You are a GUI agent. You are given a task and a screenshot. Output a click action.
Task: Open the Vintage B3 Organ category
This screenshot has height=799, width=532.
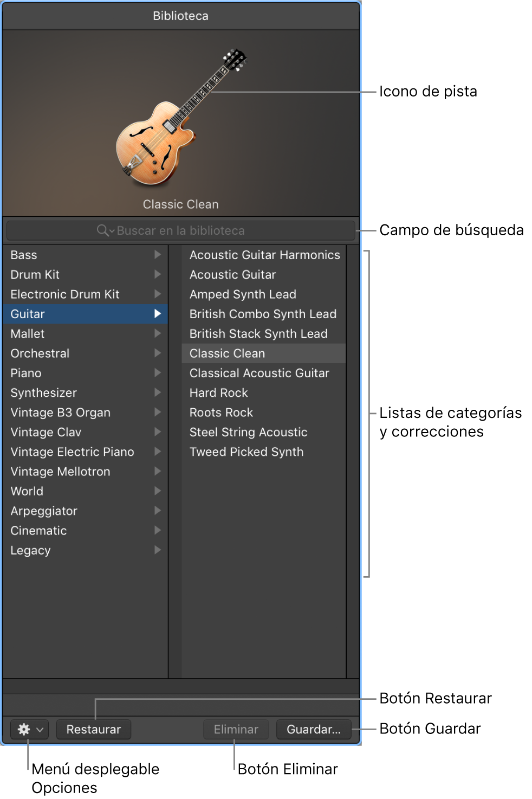[61, 413]
